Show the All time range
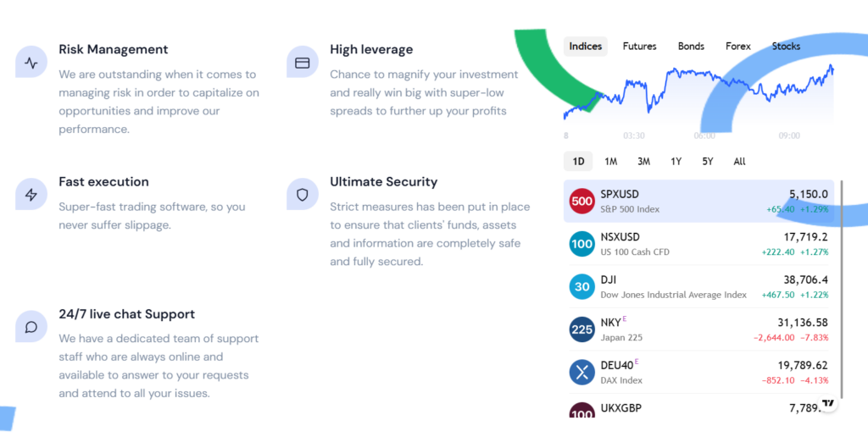The image size is (868, 437). pyautogui.click(x=739, y=161)
